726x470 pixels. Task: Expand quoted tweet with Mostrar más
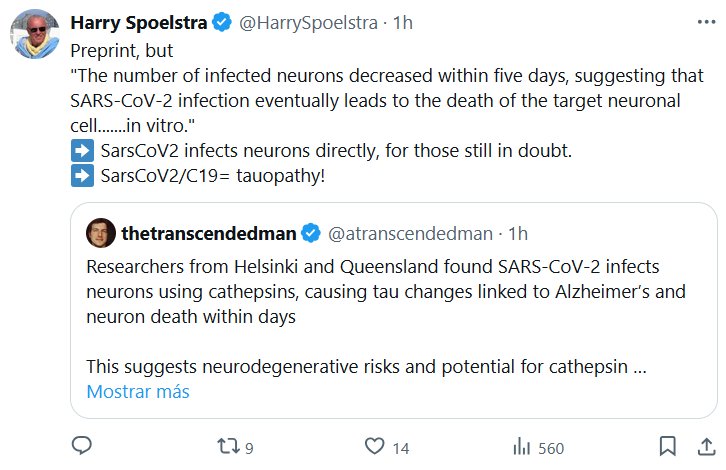click(x=138, y=391)
